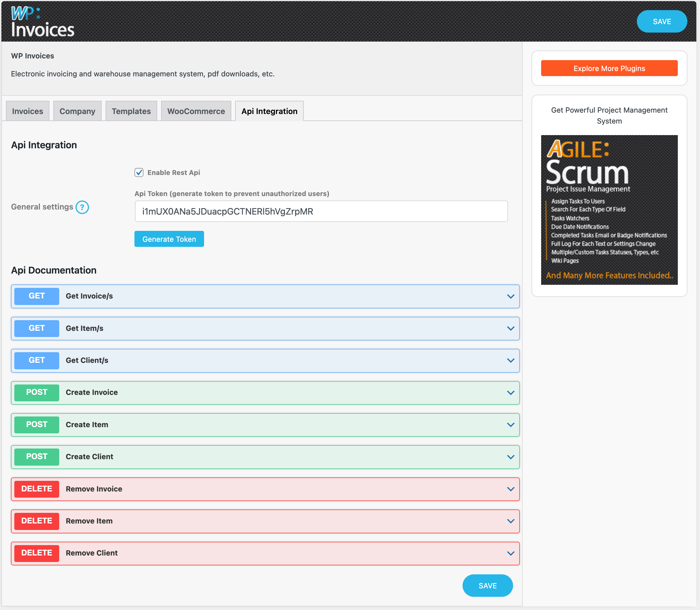The width and height of the screenshot is (700, 610).
Task: Expand the Create Client documentation section
Action: (510, 457)
